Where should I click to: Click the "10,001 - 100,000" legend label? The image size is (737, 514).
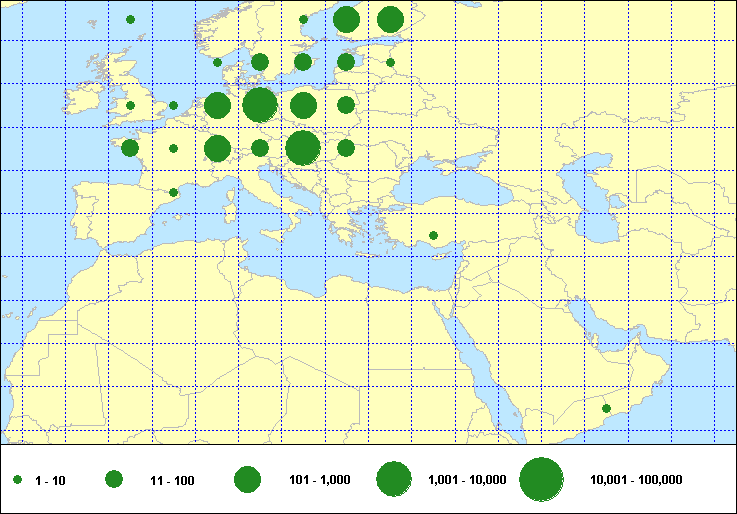click(636, 481)
